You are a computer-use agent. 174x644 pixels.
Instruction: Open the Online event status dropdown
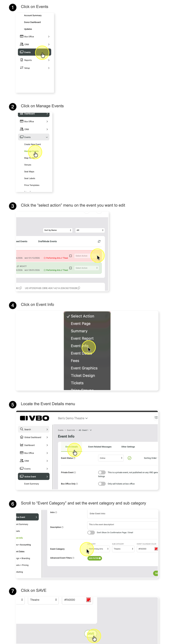[x=111, y=458]
